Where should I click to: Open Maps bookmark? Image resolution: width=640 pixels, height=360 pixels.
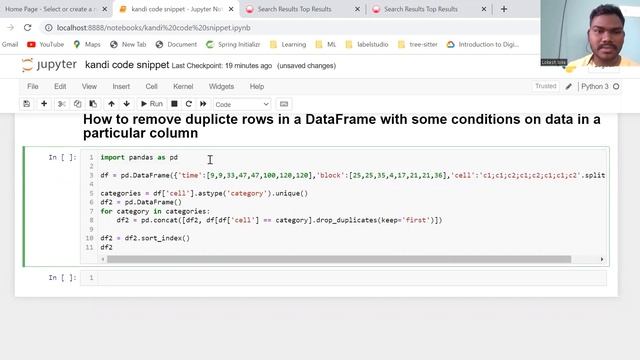(x=87, y=44)
